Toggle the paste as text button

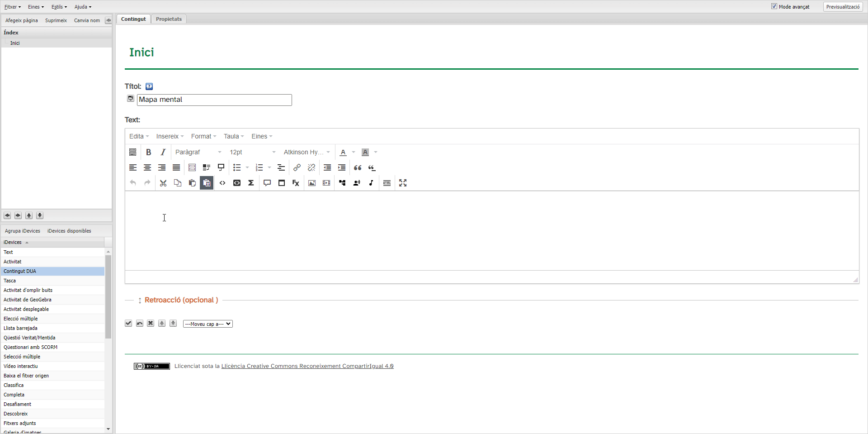[x=207, y=183]
